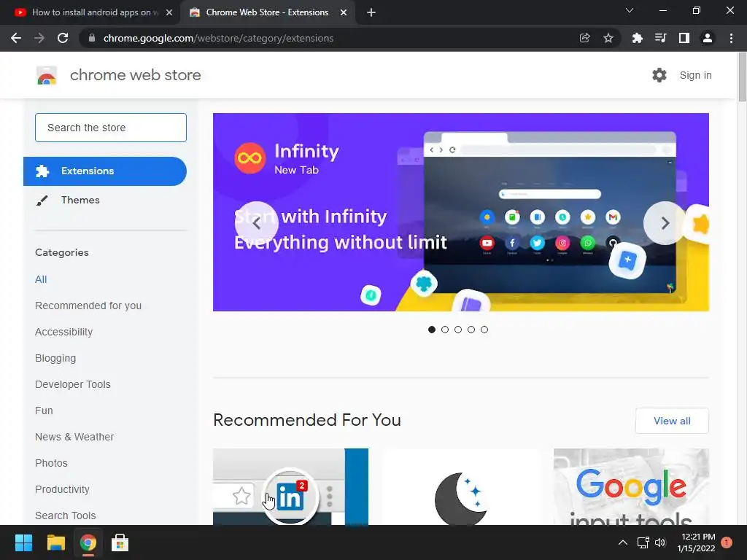Select the fourth carousel dot

471,330
